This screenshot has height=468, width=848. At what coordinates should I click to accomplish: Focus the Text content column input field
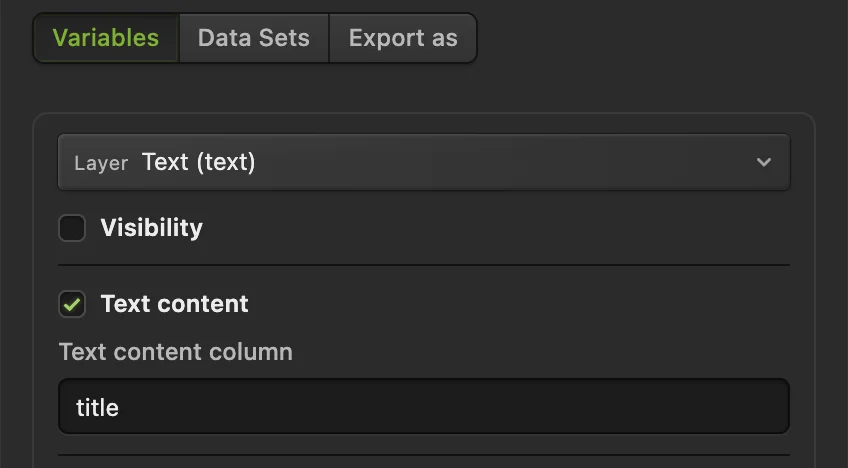(x=424, y=406)
